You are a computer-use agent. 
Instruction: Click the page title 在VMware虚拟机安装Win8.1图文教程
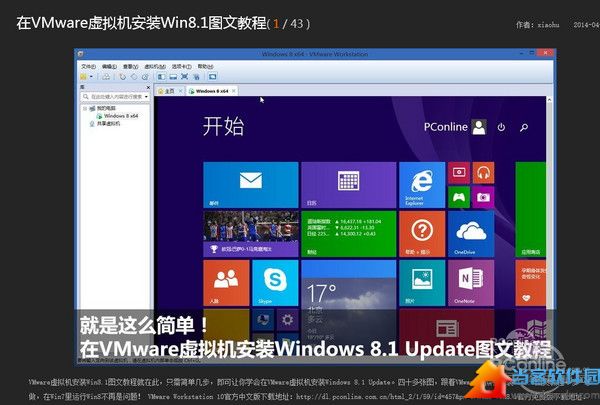[x=142, y=23]
